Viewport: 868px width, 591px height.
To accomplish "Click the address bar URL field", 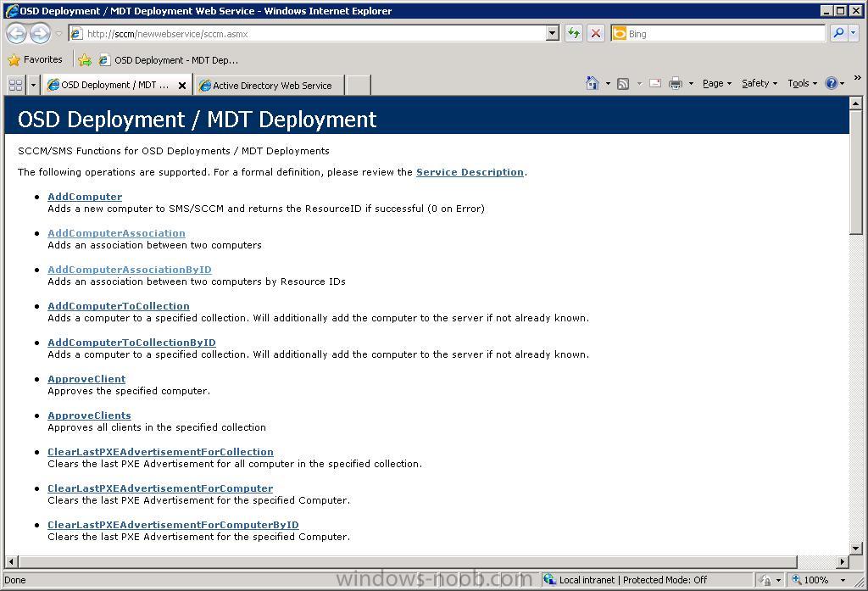I will [314, 34].
